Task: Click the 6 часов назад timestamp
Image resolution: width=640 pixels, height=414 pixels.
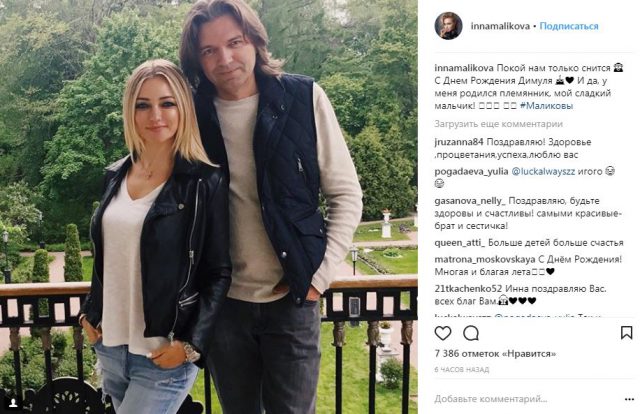Action: [462, 370]
